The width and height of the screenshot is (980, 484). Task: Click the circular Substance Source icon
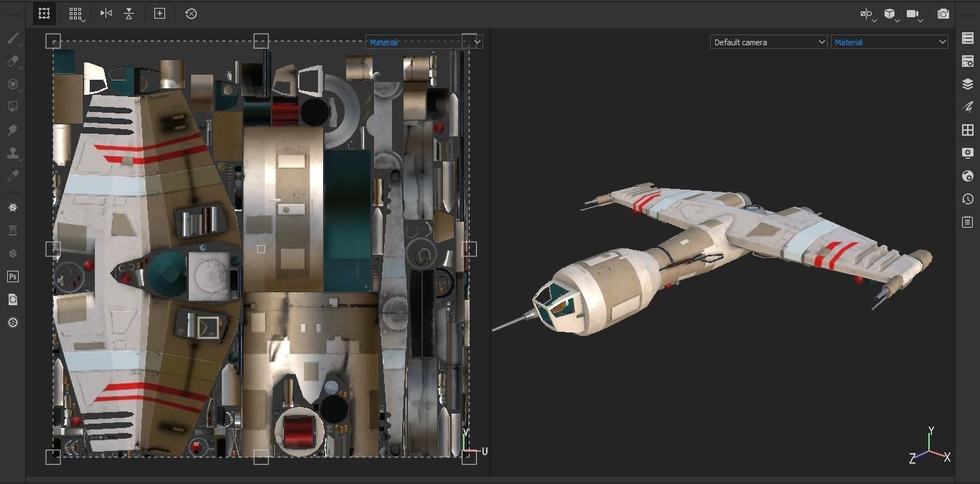[12, 322]
